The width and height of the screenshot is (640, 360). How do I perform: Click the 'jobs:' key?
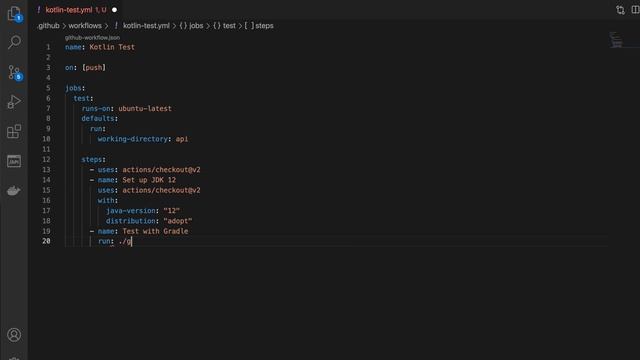click(75, 88)
